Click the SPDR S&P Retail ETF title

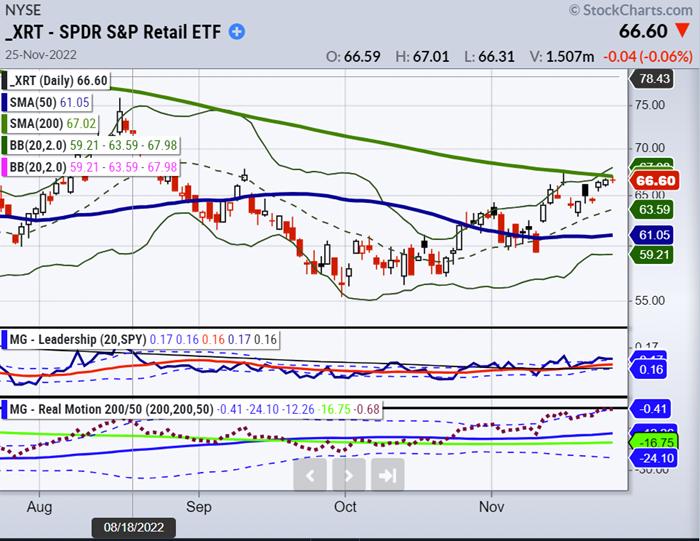[139, 32]
